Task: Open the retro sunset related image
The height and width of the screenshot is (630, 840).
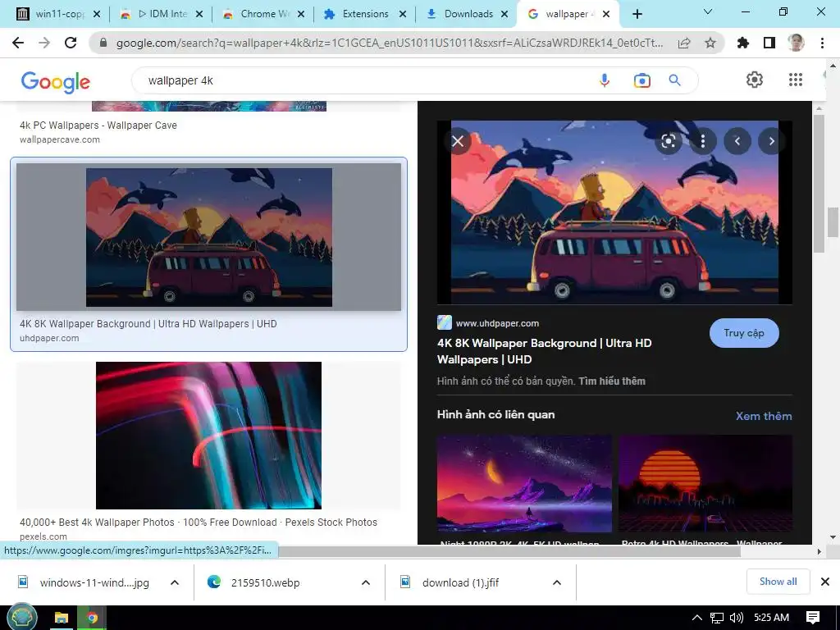Action: [x=705, y=483]
